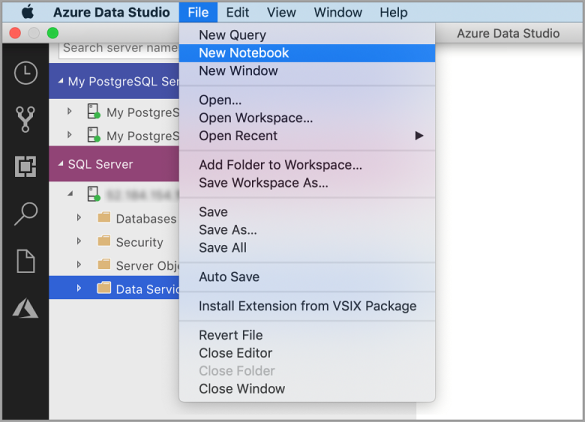This screenshot has width=585, height=422.
Task: Collapse the SQL Server group
Action: coord(60,164)
